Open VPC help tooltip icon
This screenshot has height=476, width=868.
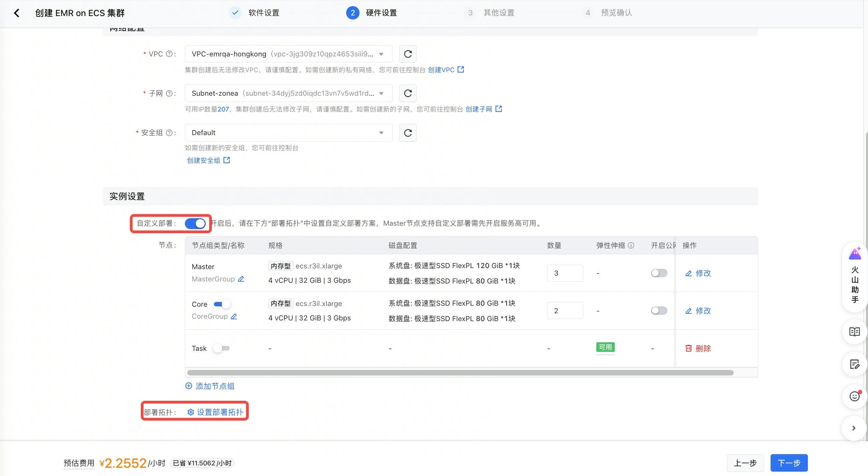click(169, 54)
